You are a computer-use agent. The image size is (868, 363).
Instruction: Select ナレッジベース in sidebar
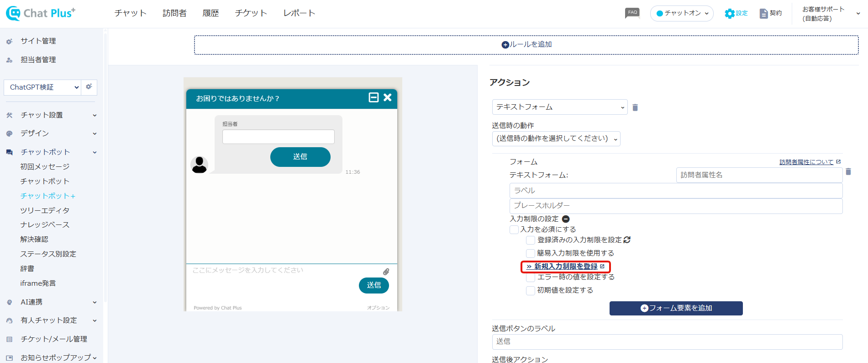point(45,225)
